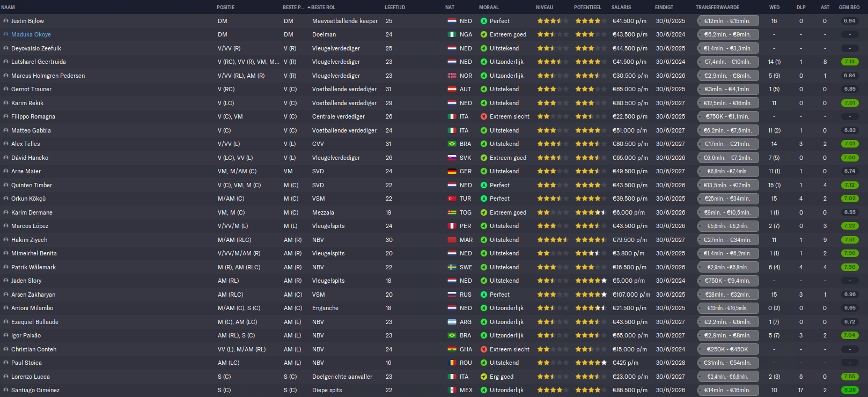Click the red morale icon for Filippo Romagna
The height and width of the screenshot is (397, 868).
click(484, 116)
